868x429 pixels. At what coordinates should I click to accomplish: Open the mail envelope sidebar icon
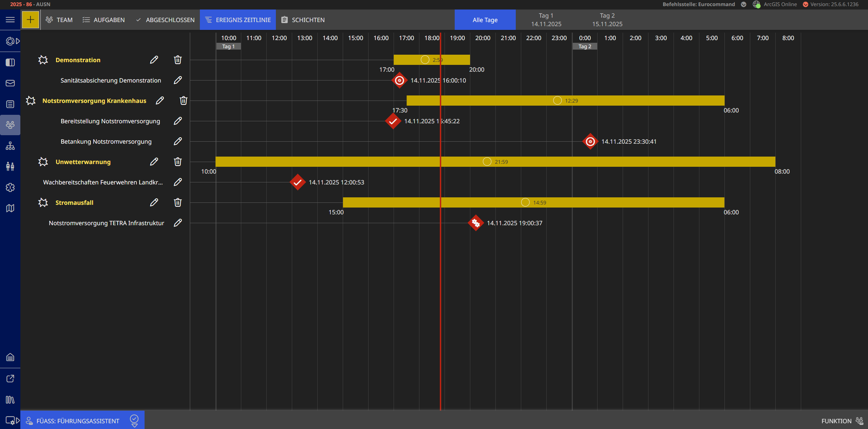coord(10,83)
